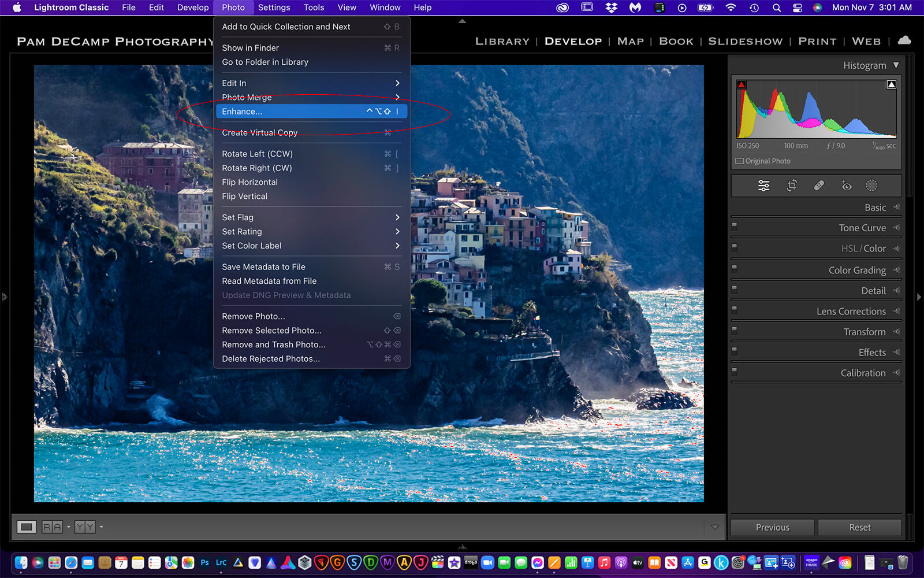
Task: Click the Reset button
Action: point(859,527)
